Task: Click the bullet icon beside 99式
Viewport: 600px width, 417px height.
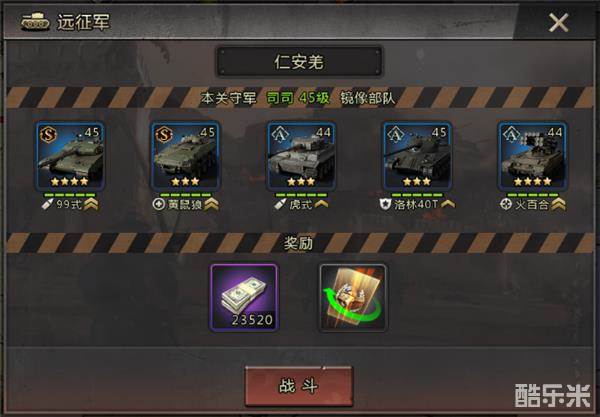Action: (47, 204)
